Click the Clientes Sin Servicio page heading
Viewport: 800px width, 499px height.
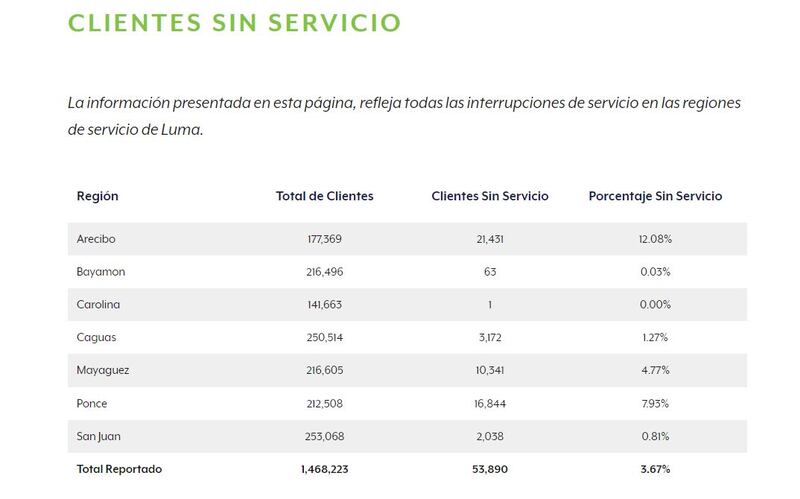pyautogui.click(x=234, y=22)
